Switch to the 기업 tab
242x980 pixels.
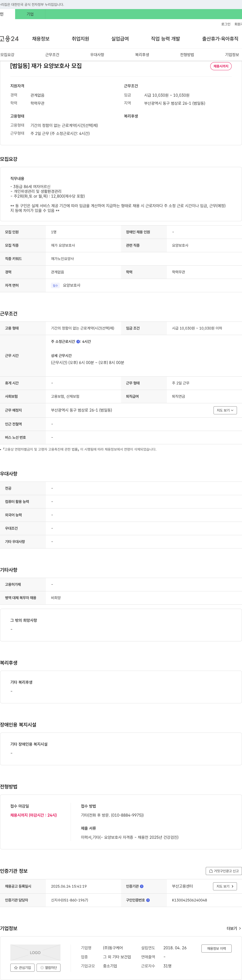click(x=30, y=14)
